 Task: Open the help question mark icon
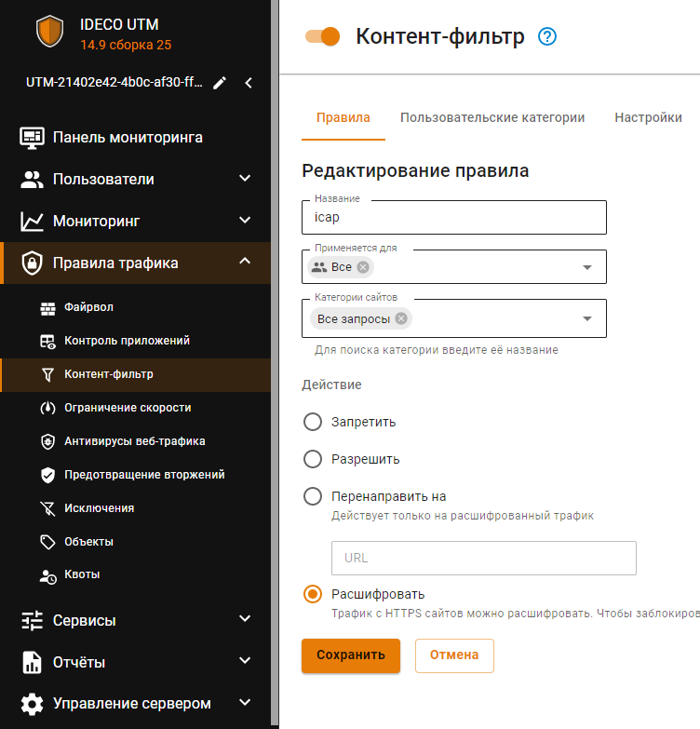click(547, 37)
